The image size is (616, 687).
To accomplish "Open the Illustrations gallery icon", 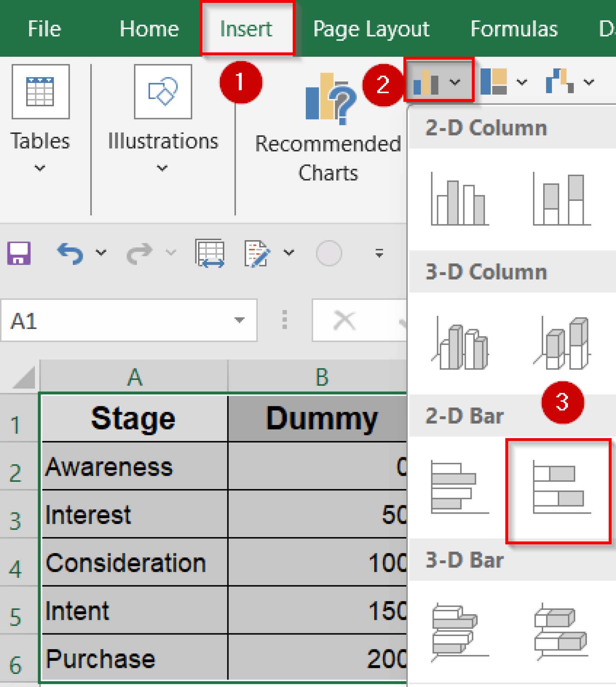I will tap(163, 92).
